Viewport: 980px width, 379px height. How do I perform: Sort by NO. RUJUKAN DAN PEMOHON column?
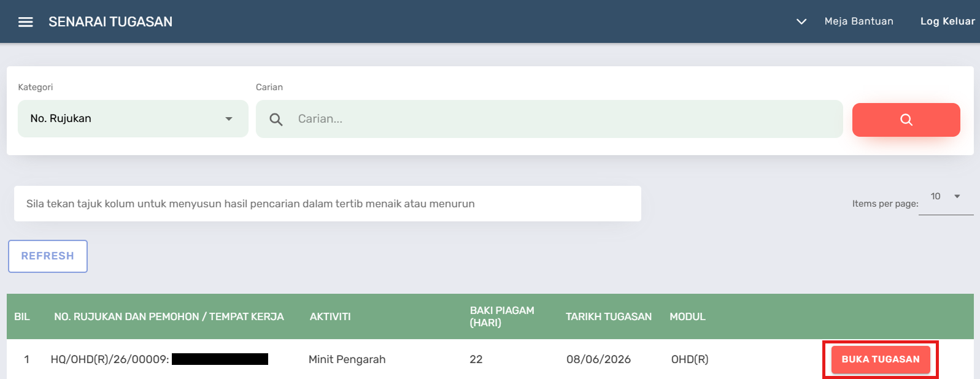click(x=169, y=316)
